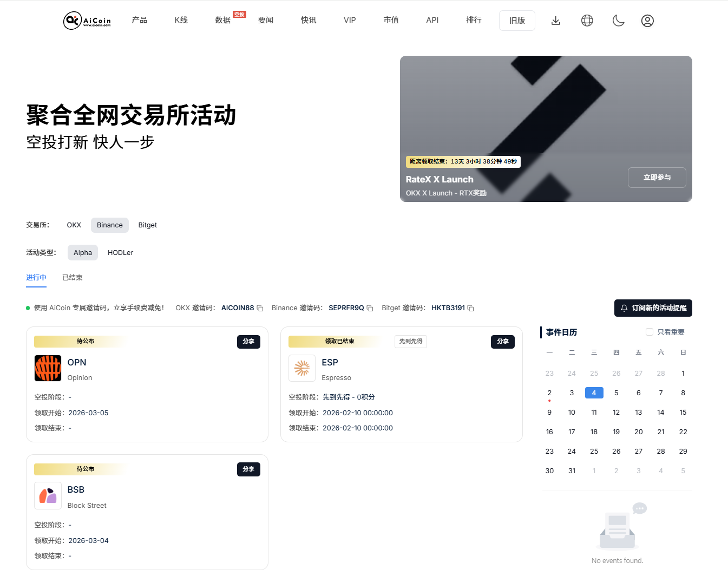Select the Bitget exchange filter

click(x=147, y=225)
